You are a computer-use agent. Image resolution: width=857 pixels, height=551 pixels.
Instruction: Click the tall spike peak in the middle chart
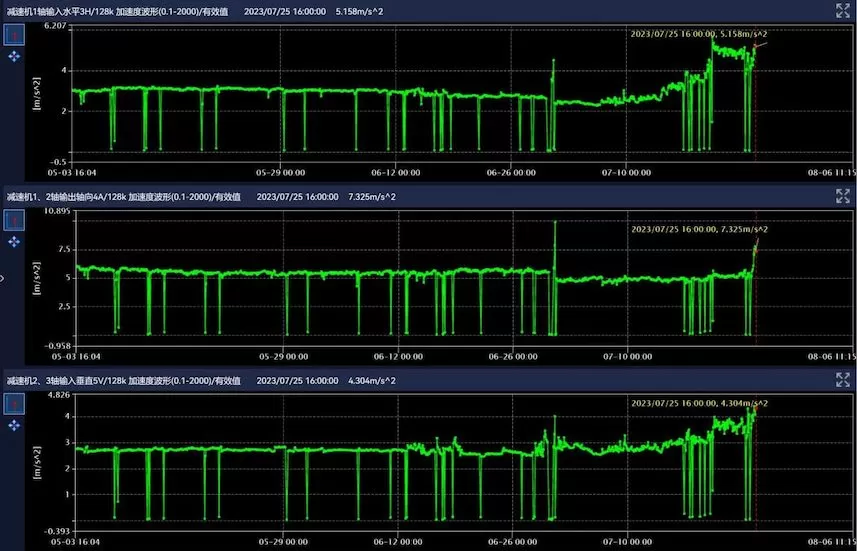pyautogui.click(x=554, y=223)
